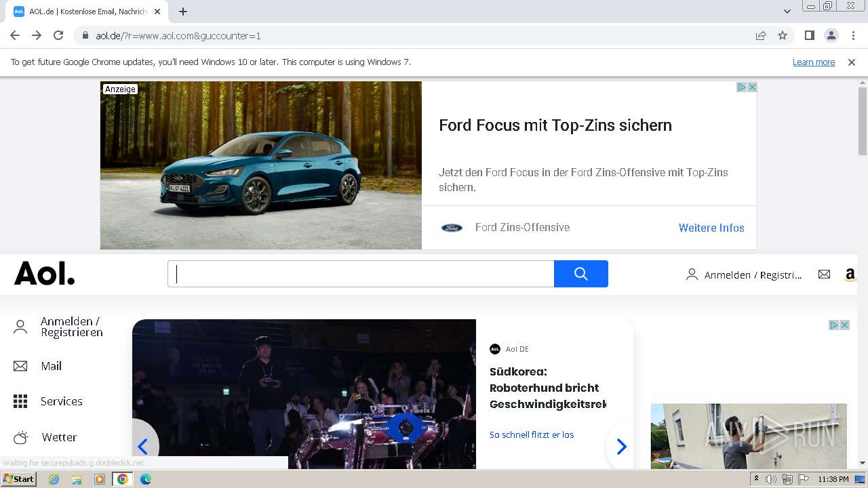The height and width of the screenshot is (488, 868).
Task: Open Ford Focus car ad image
Action: tap(261, 165)
